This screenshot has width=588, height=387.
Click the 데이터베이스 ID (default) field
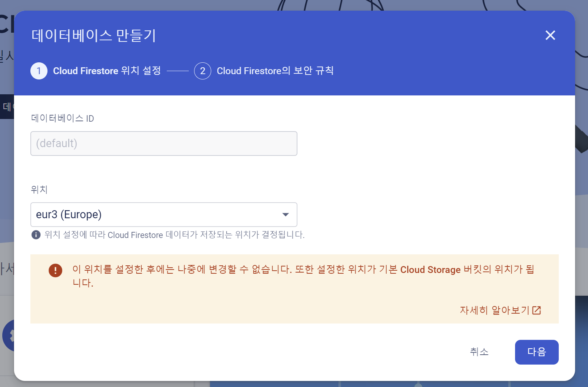click(164, 143)
